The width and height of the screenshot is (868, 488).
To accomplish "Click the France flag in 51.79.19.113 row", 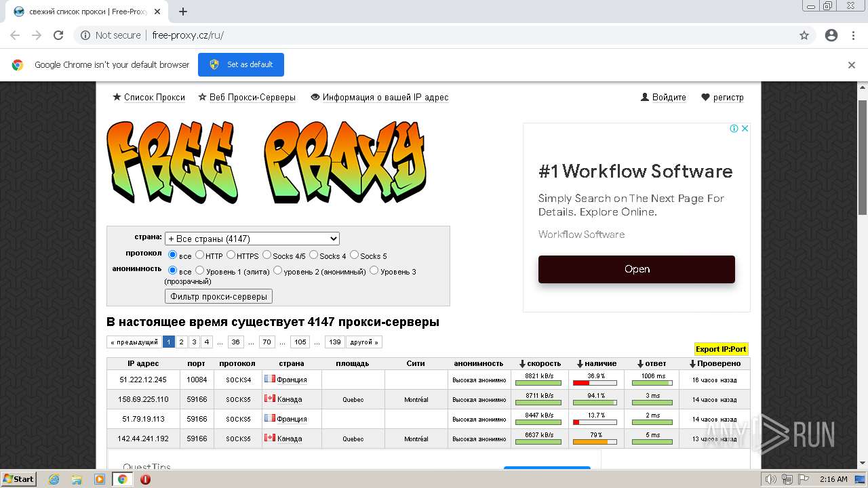I will click(x=269, y=418).
